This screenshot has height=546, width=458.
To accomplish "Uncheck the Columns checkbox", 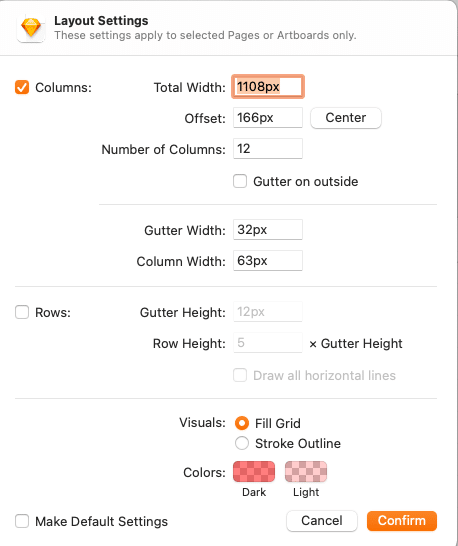I will (22, 87).
